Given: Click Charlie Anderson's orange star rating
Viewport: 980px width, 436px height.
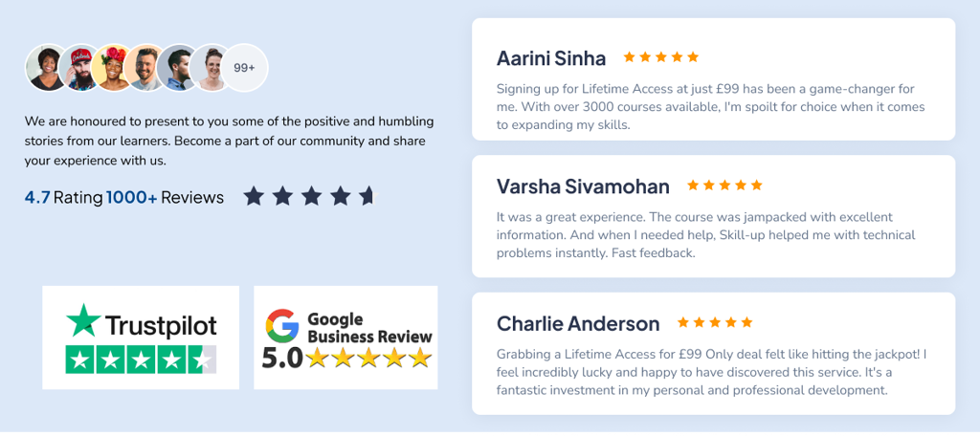Looking at the screenshot, I should (715, 322).
